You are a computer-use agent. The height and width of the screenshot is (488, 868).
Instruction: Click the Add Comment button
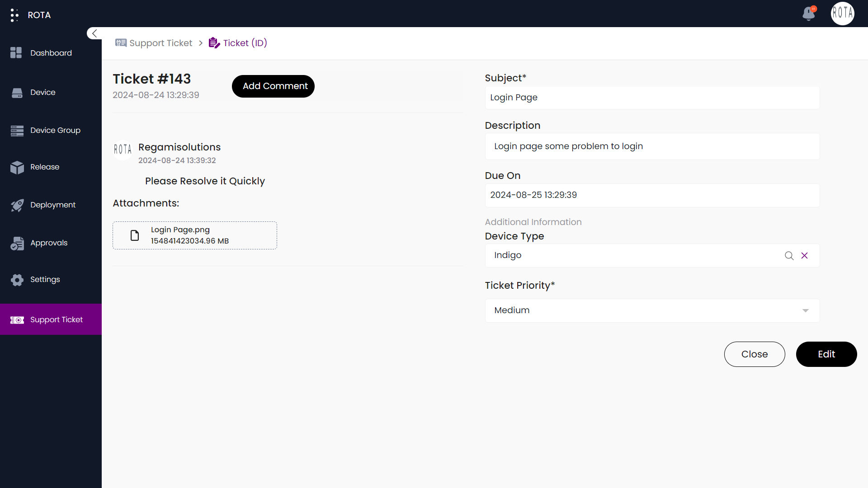[275, 86]
